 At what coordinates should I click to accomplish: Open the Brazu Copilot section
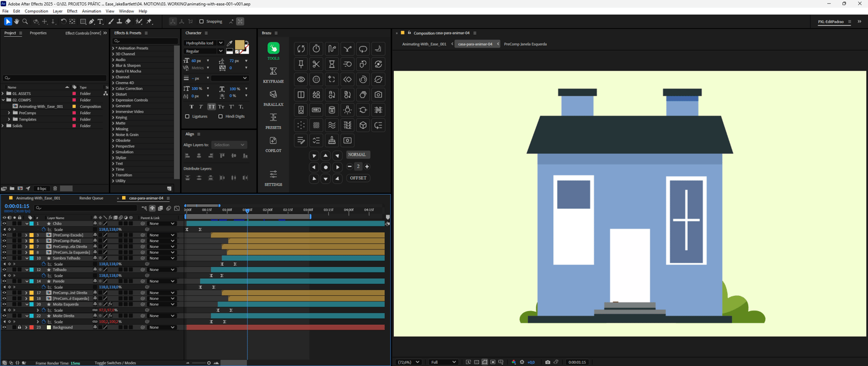pyautogui.click(x=274, y=144)
